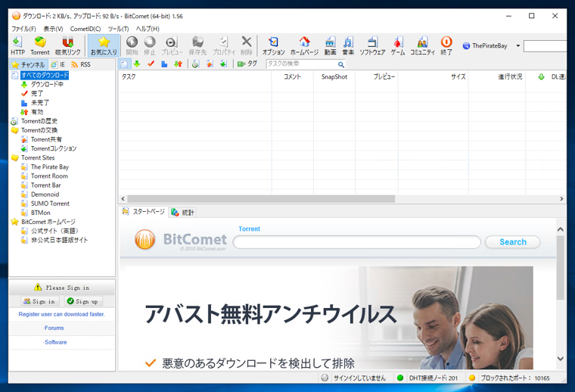
Task: Select すべてのダウンロード in the tree
Action: click(x=45, y=75)
